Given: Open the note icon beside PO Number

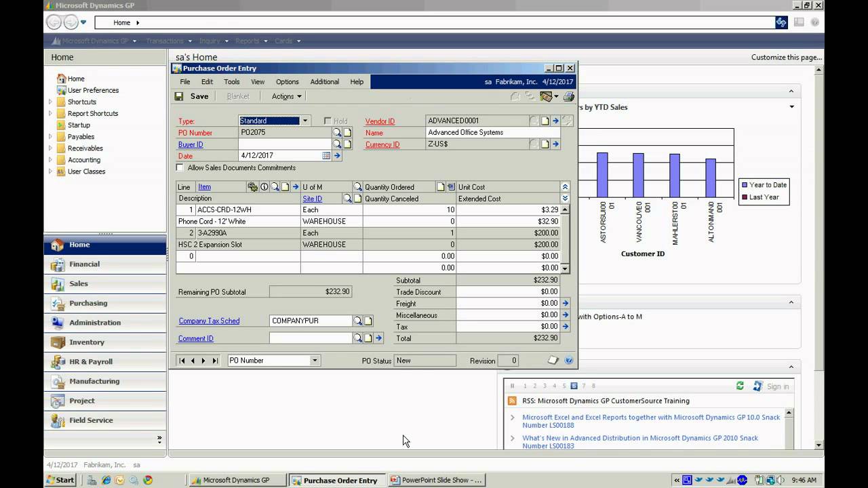Looking at the screenshot, I should point(348,133).
